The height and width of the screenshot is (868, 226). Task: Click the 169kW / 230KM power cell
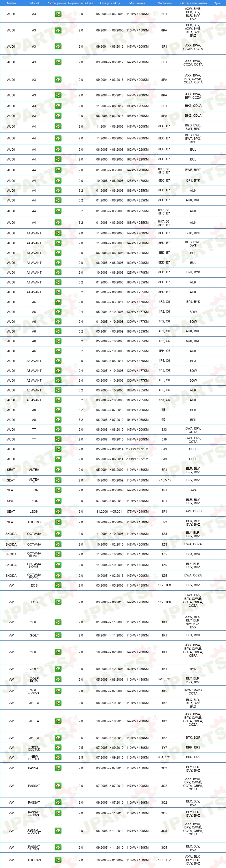tap(137, 669)
